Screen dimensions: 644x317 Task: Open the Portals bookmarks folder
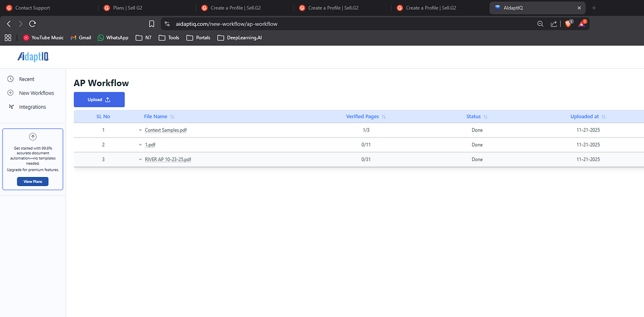tap(198, 38)
